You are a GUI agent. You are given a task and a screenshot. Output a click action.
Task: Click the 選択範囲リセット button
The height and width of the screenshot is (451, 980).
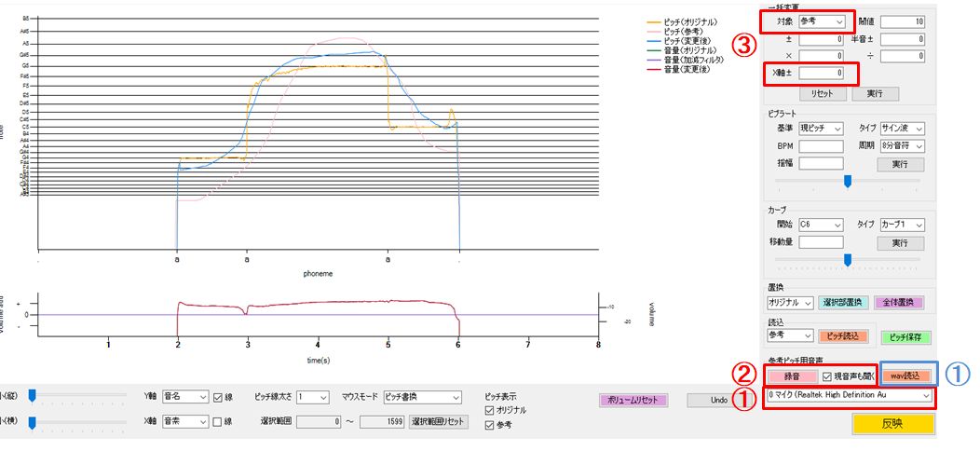click(438, 422)
